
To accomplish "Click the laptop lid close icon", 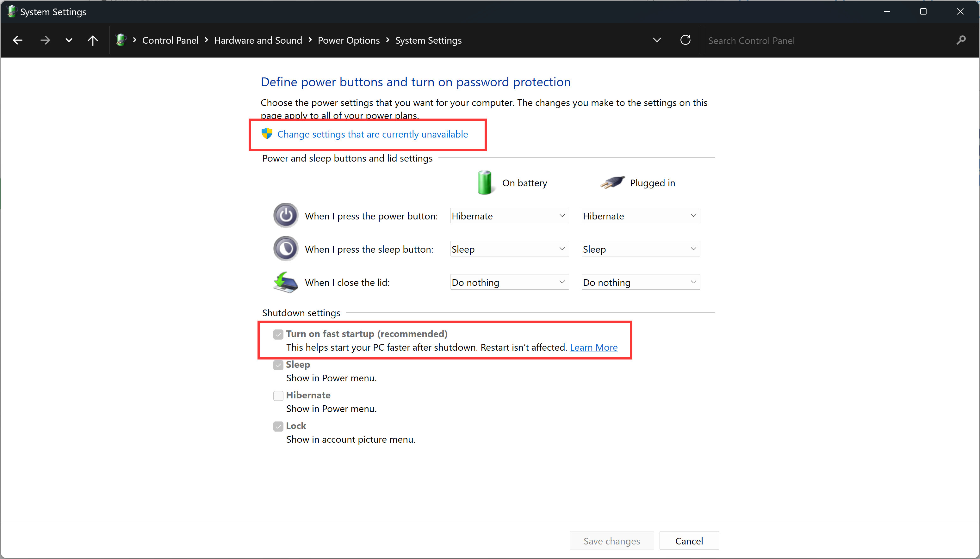I will click(x=286, y=282).
